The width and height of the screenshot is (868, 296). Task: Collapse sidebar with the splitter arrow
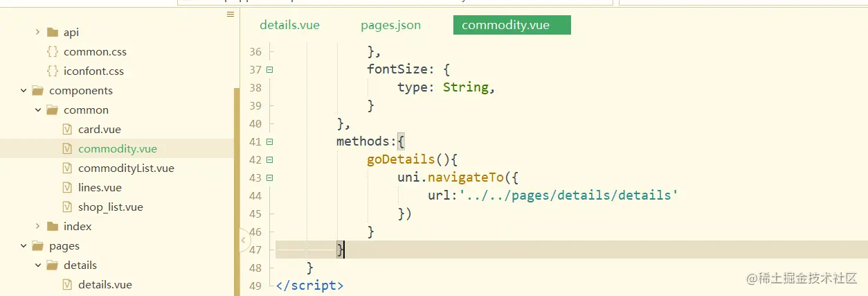point(243,241)
